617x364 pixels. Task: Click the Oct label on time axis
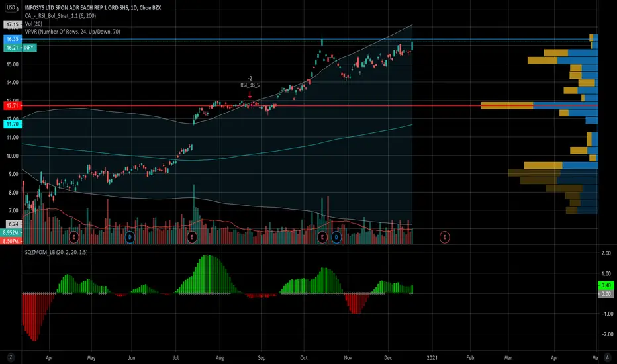[304, 357]
